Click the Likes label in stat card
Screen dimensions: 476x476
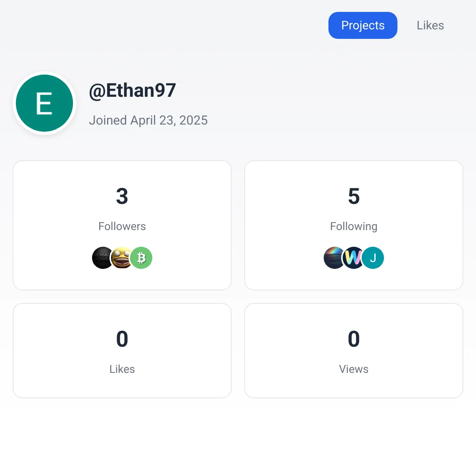[x=122, y=369]
